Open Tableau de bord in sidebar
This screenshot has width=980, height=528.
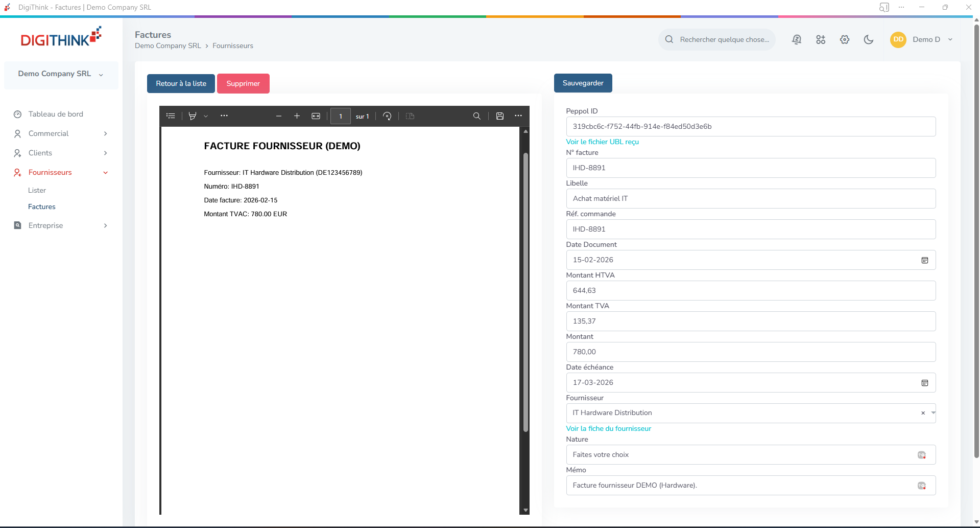(56, 114)
